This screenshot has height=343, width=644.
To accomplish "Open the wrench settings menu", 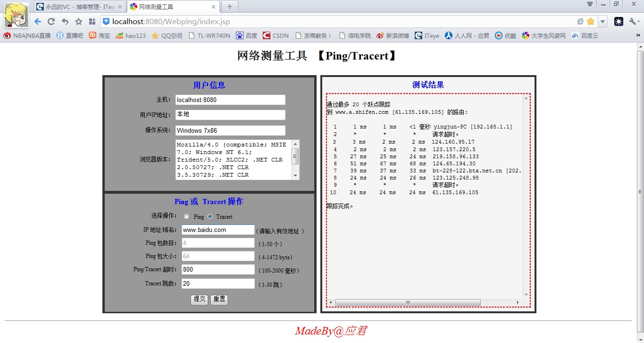I will pyautogui.click(x=634, y=21).
